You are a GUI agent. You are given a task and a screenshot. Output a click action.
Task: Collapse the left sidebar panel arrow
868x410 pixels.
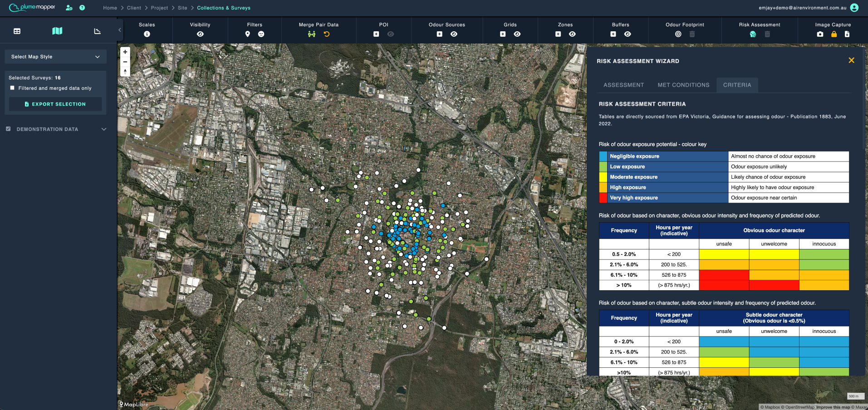click(120, 30)
